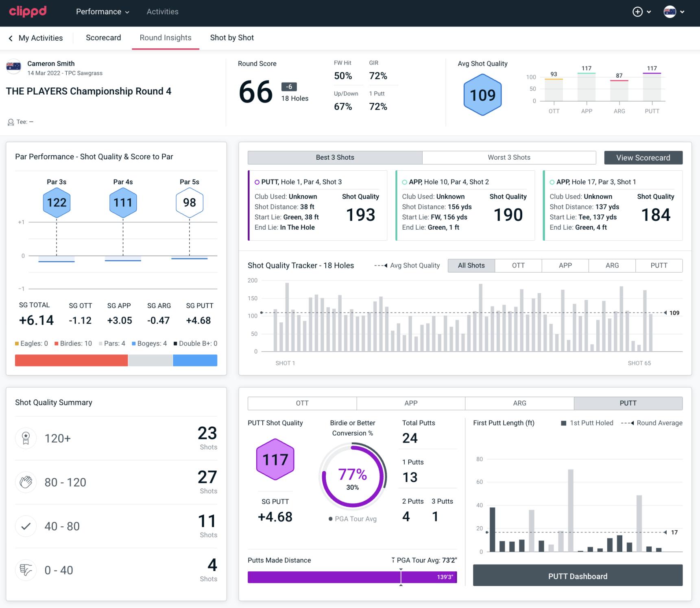The width and height of the screenshot is (700, 608).
Task: Open the Shot by Shot tab
Action: coord(232,38)
